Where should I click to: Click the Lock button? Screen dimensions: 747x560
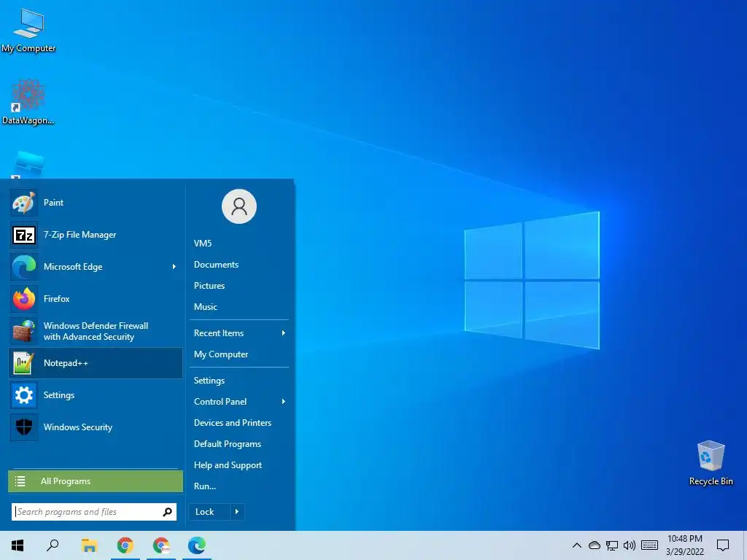209,512
